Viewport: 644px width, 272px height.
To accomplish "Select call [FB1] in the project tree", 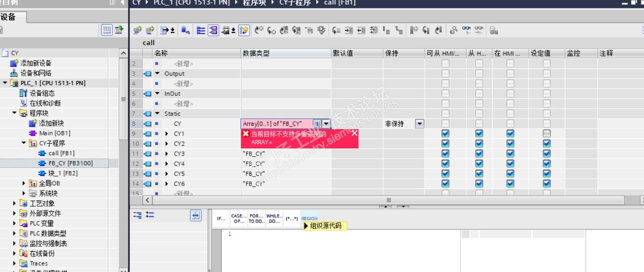I will (62, 153).
